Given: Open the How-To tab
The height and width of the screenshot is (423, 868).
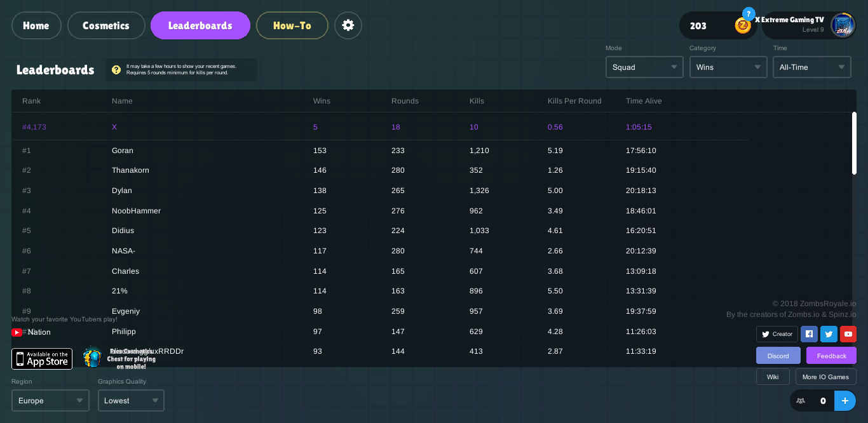Looking at the screenshot, I should [292, 25].
